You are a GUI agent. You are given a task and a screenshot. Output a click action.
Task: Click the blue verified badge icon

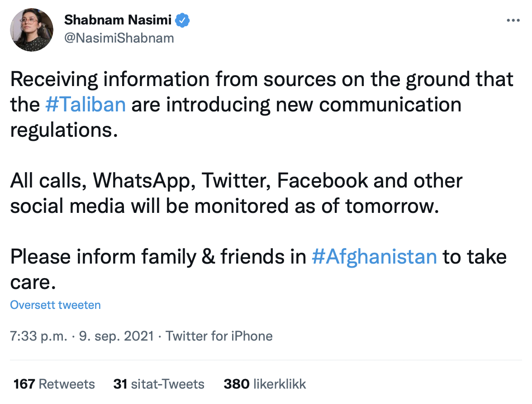point(182,20)
